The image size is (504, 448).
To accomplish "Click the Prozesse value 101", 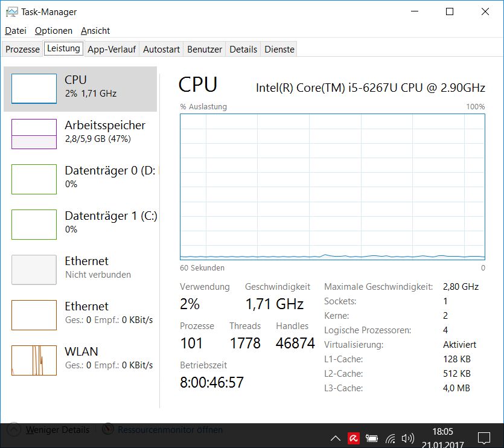I will click(191, 343).
